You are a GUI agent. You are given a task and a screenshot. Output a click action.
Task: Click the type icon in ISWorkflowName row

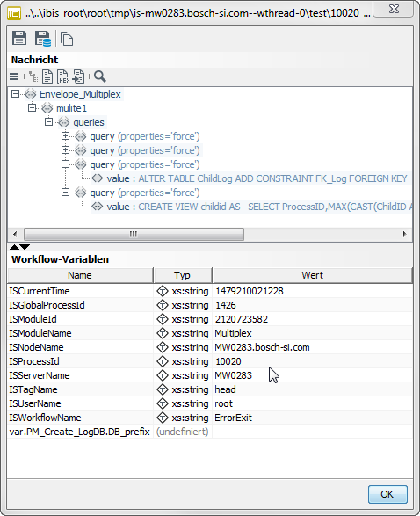[163, 418]
